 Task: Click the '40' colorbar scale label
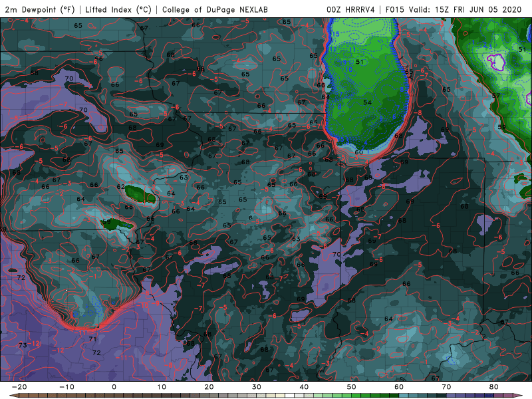pos(304,387)
